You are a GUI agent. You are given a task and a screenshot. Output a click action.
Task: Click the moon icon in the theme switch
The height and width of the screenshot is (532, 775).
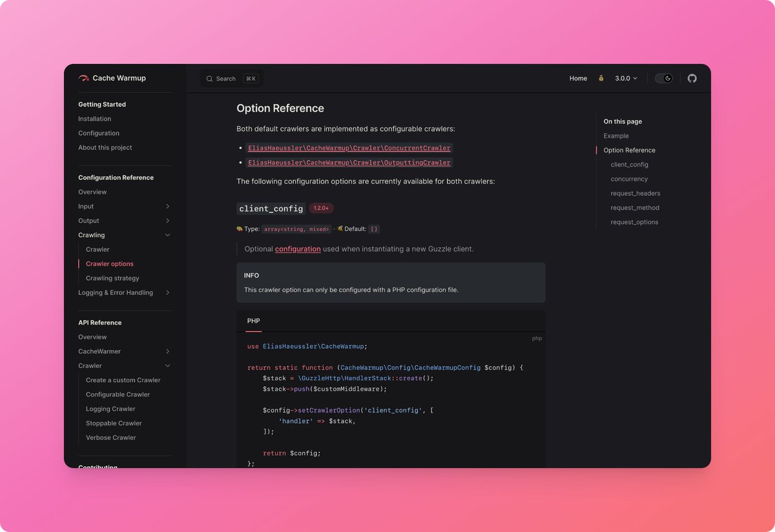pyautogui.click(x=667, y=77)
